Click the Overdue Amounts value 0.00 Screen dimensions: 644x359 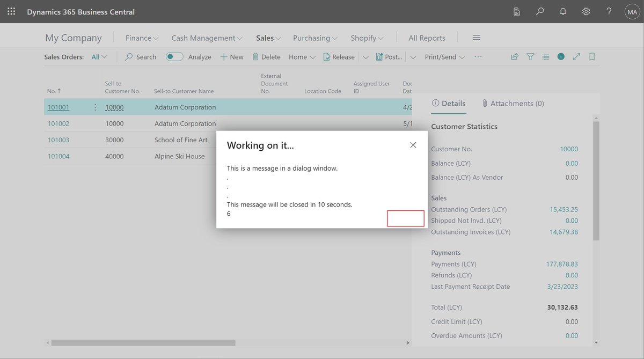click(572, 335)
